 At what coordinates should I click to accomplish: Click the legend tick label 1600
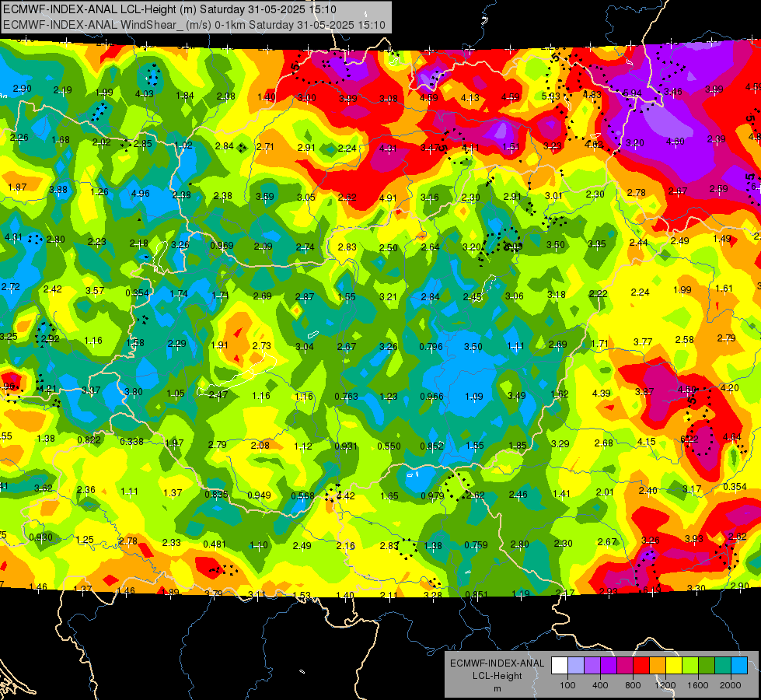pyautogui.click(x=698, y=685)
